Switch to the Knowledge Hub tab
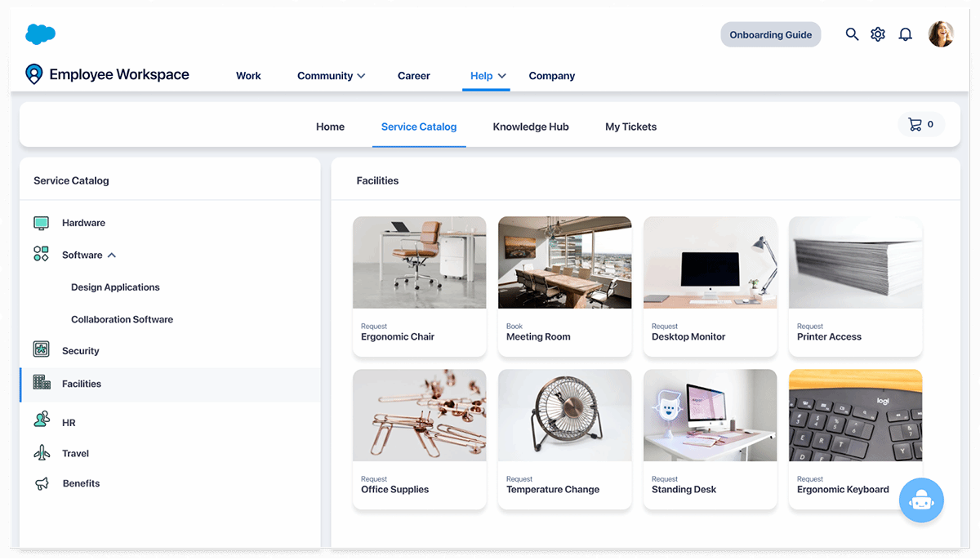Viewport: 980px width, 560px height. click(530, 127)
